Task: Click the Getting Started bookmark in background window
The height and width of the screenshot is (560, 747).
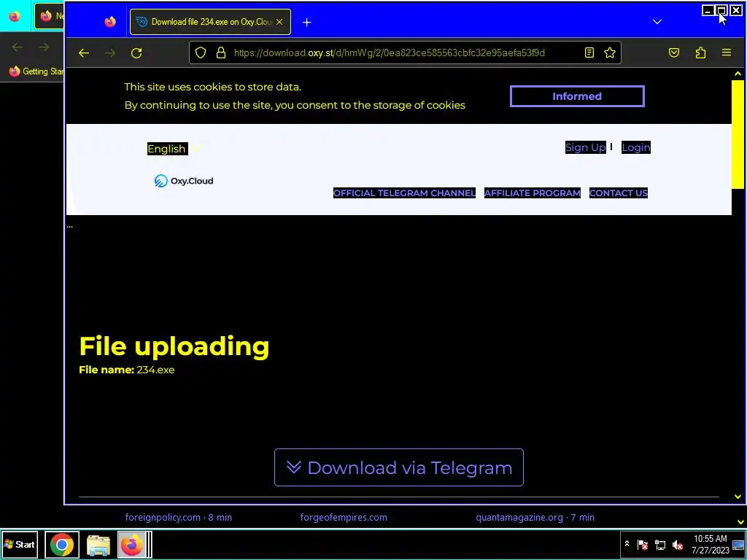Action: pyautogui.click(x=36, y=71)
